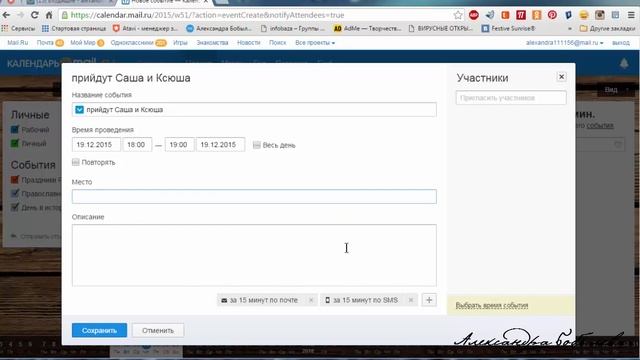Click the calendar color checkbox in event name
Screen dimensions: 640x360
point(80,109)
